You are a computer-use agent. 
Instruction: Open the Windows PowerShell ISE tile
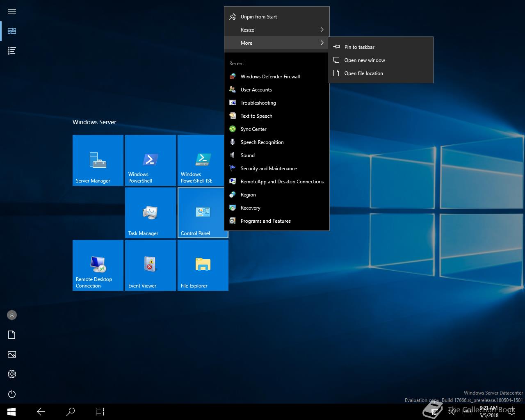click(201, 160)
